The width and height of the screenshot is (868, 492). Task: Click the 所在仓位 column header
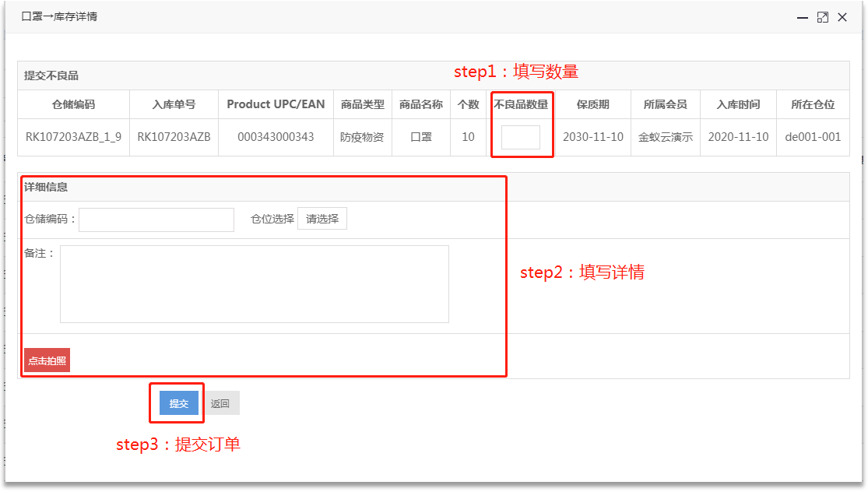coord(813,104)
